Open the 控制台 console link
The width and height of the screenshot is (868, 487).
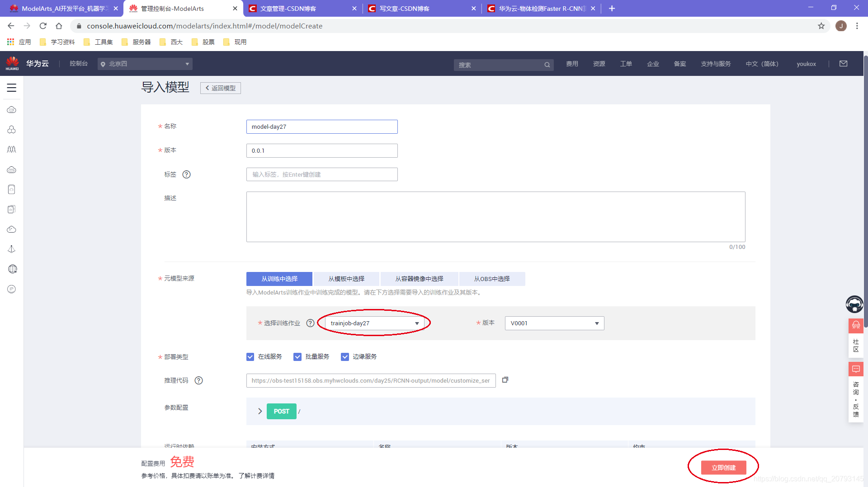79,64
